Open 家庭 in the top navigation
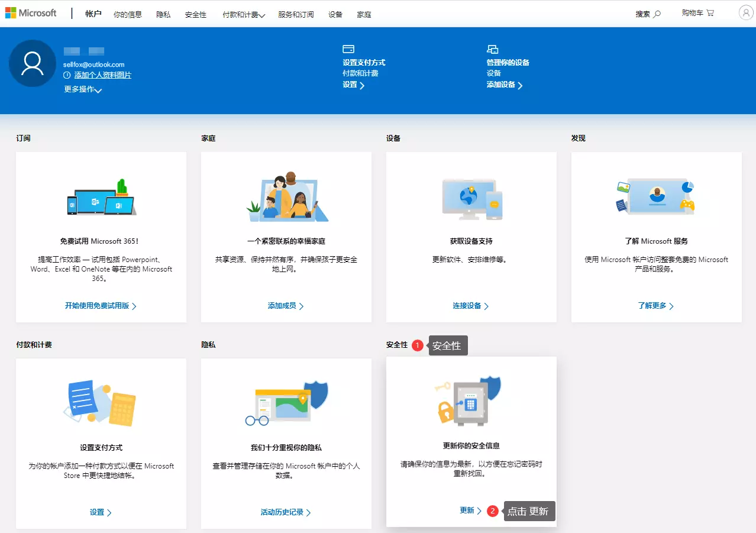This screenshot has height=533, width=756. (364, 15)
